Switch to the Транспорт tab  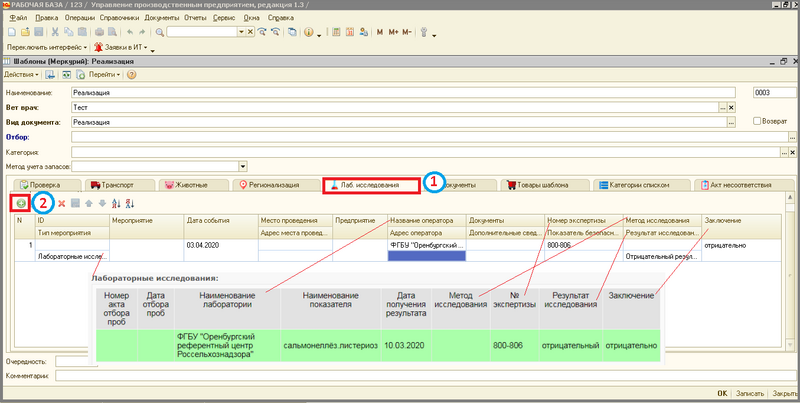click(117, 185)
